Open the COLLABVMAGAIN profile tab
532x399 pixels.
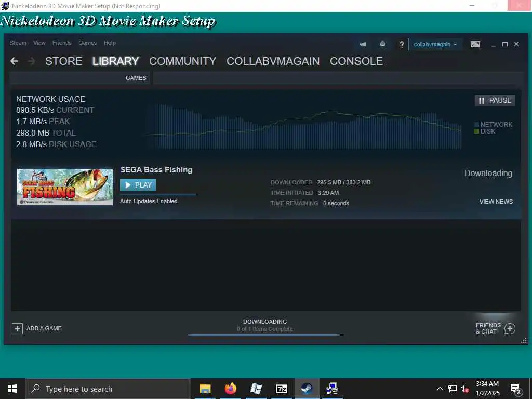273,61
